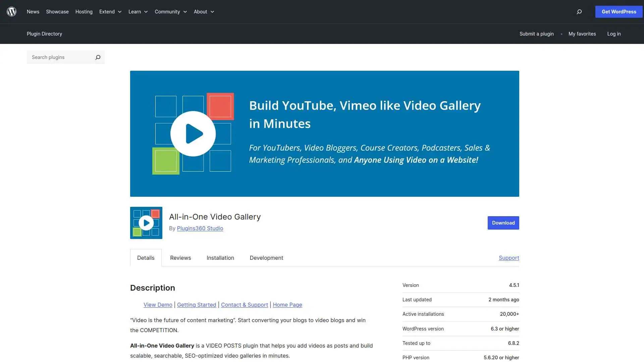The width and height of the screenshot is (644, 362).
Task: Click the All-in-One Video Gallery plugin icon
Action: pyautogui.click(x=146, y=223)
